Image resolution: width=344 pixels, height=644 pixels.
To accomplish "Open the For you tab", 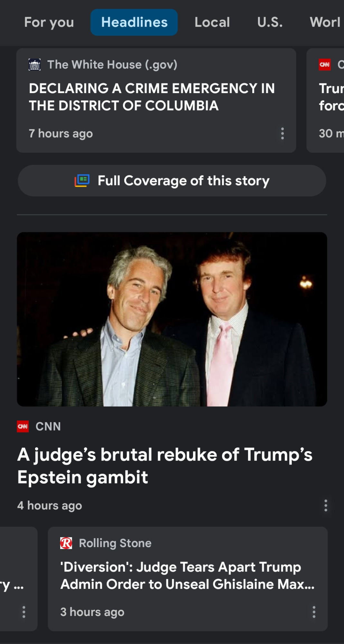I will tap(49, 22).
